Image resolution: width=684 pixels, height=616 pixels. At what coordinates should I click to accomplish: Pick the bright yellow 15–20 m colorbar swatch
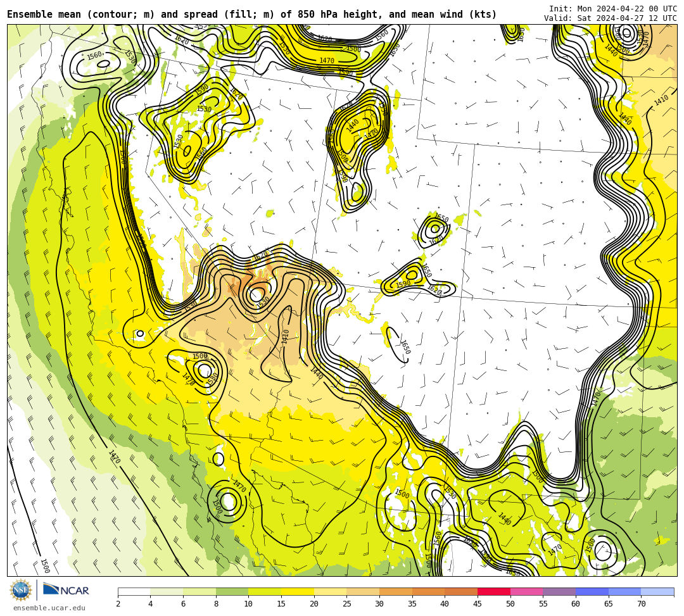click(298, 591)
